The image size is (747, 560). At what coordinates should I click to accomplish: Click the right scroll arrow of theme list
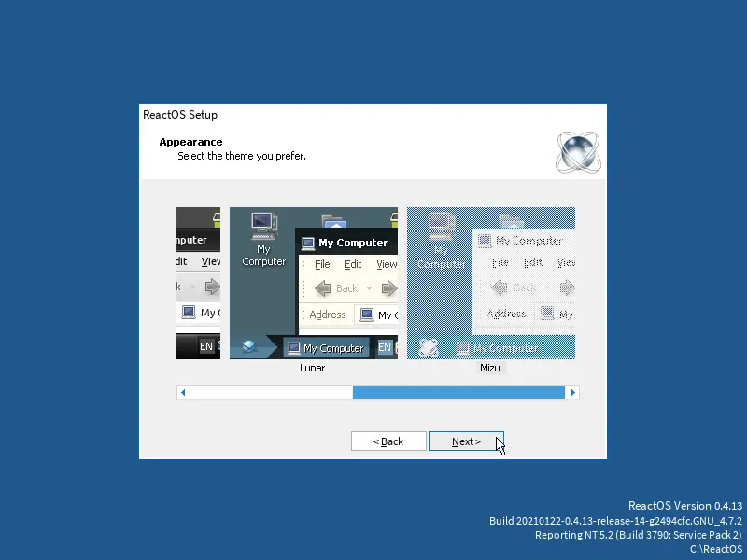click(572, 392)
